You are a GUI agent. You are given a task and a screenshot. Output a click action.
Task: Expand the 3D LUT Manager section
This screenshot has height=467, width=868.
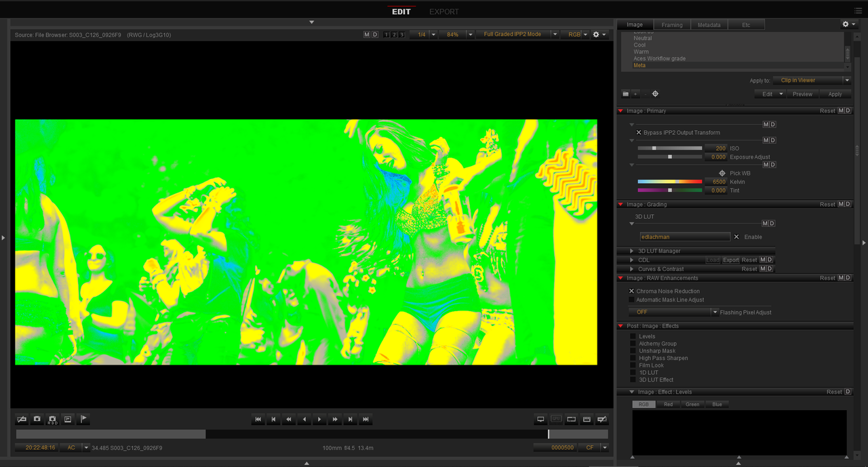click(632, 251)
